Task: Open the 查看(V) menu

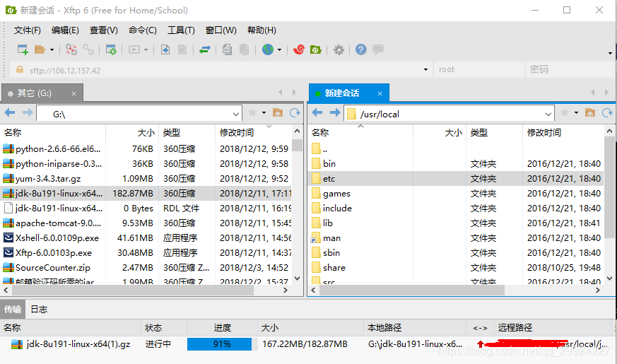Action: click(103, 30)
